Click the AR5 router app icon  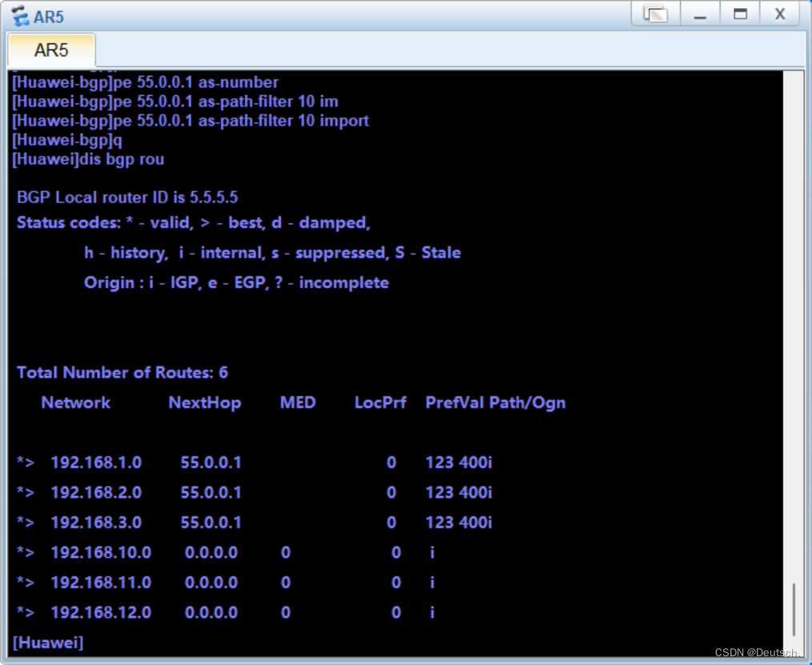[20, 16]
